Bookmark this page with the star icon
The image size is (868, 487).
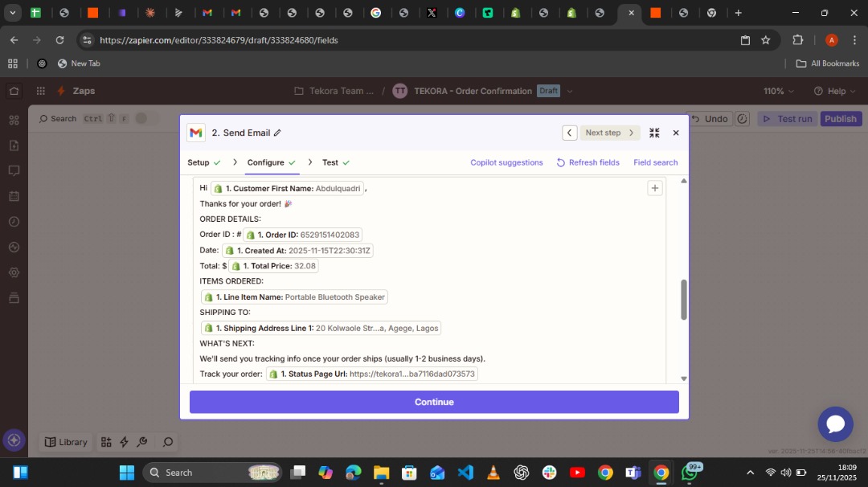point(766,40)
